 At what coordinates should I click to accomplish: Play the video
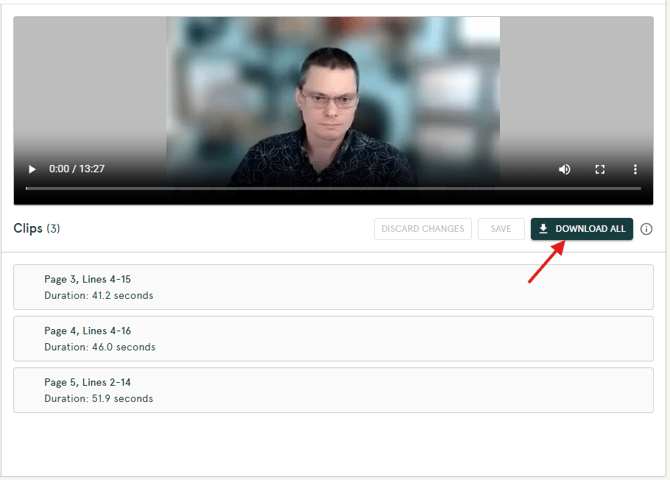32,169
